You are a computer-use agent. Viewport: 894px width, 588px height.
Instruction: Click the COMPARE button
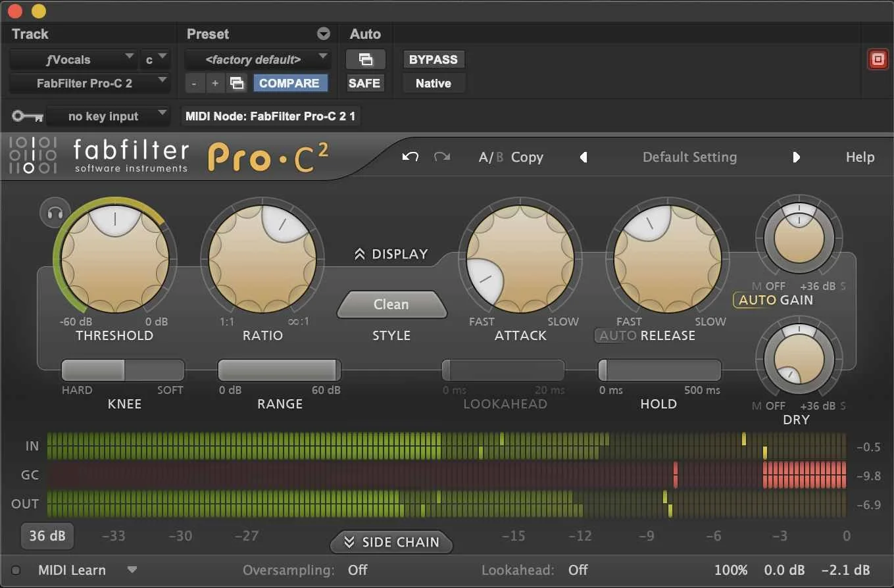click(x=290, y=83)
